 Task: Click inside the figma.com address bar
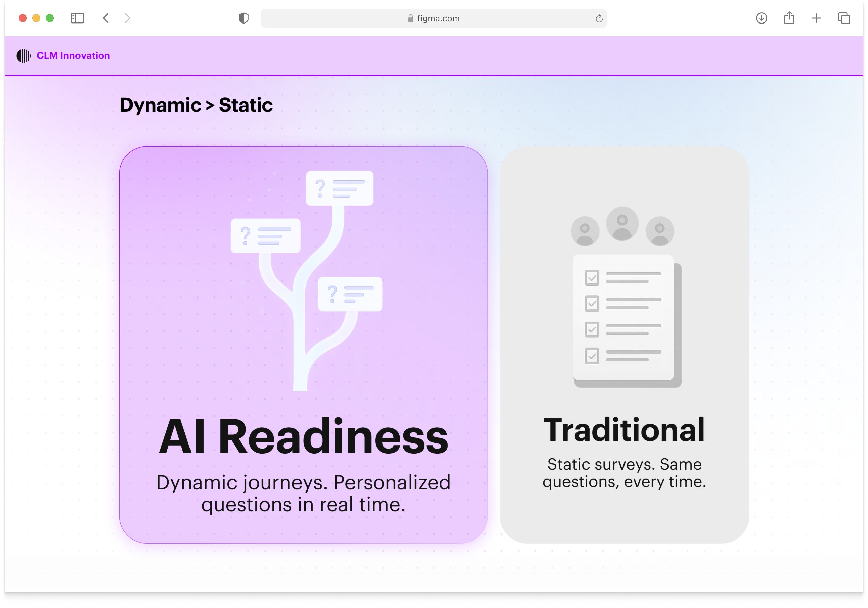(434, 18)
